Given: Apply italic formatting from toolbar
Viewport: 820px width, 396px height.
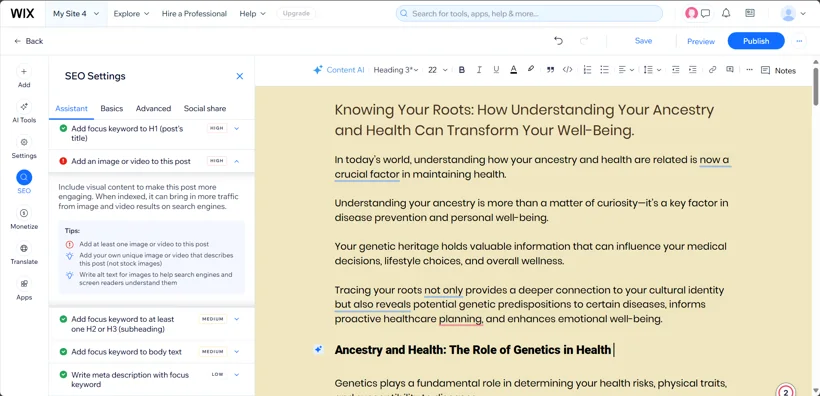Looking at the screenshot, I should point(479,70).
